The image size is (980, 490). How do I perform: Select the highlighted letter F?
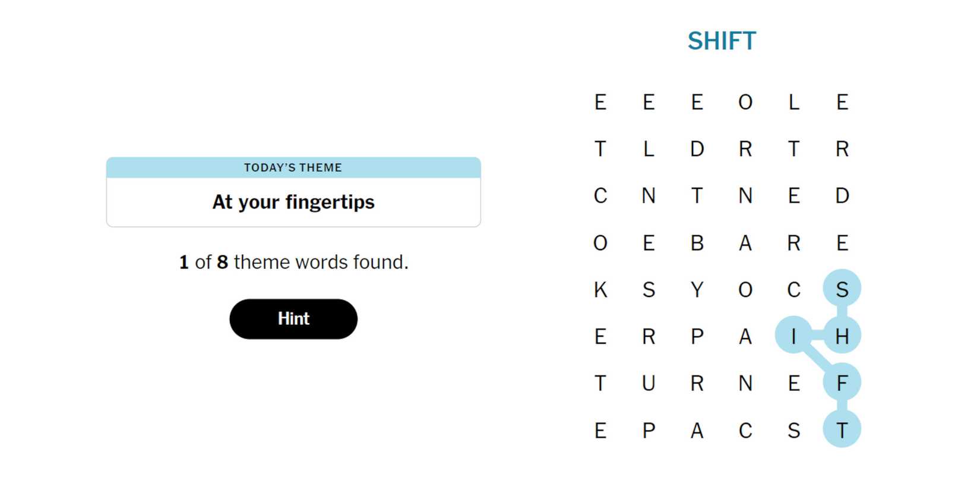[842, 384]
